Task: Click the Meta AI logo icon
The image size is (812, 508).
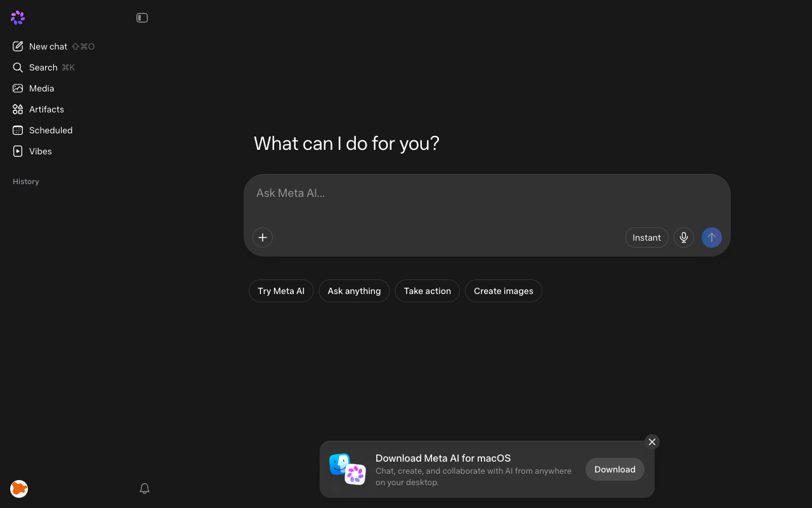Action: 18,18
